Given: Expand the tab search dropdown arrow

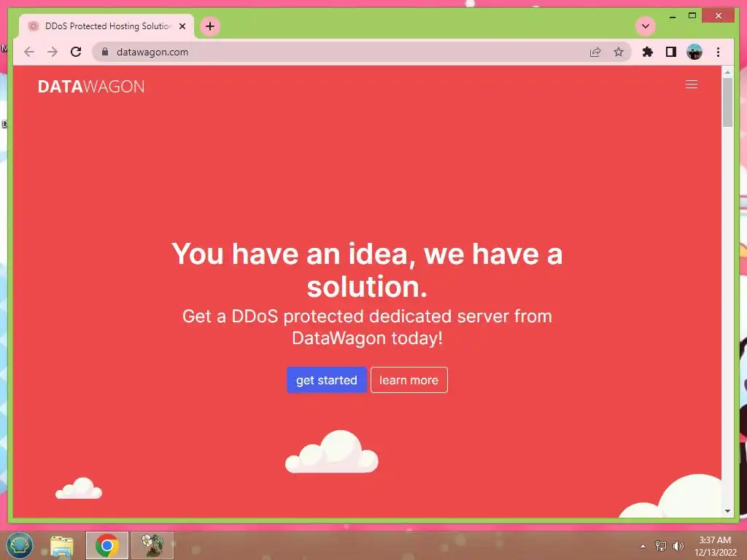Looking at the screenshot, I should (646, 26).
